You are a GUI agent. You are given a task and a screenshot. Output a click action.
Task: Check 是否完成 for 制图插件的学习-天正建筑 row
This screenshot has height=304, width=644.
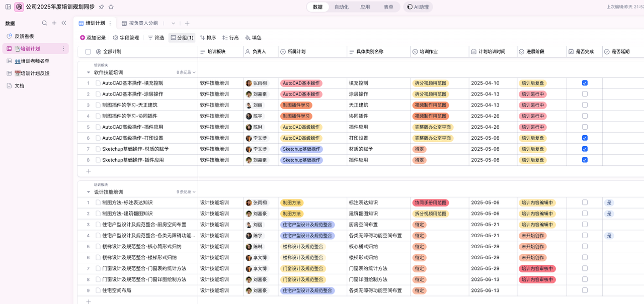coord(585,105)
